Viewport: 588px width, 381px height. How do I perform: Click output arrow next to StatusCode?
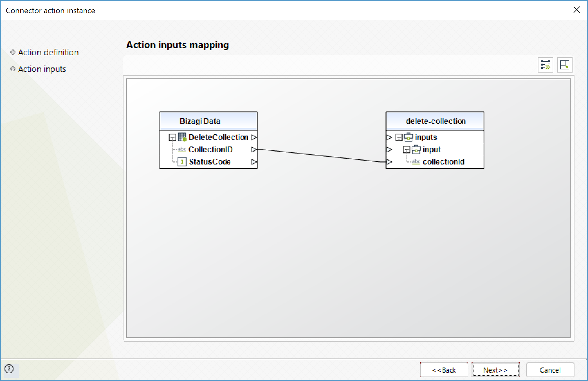pos(254,162)
